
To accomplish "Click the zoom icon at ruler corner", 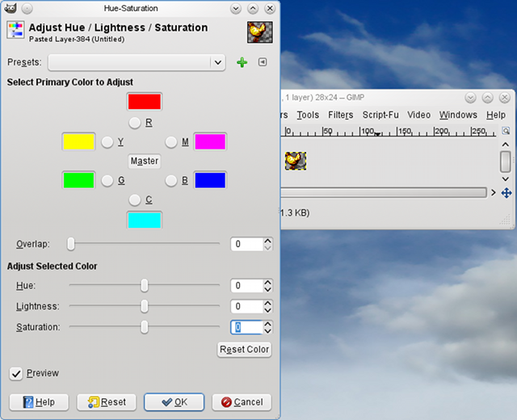I will (506, 131).
